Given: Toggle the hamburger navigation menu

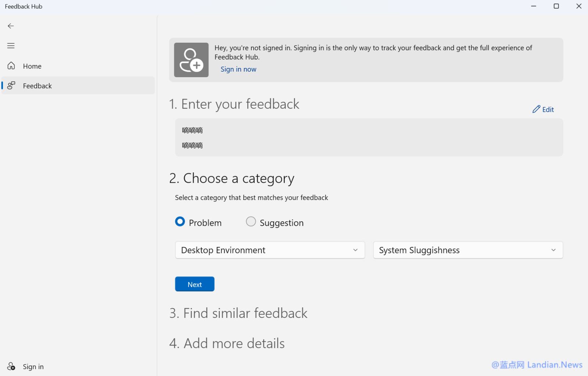Looking at the screenshot, I should click(11, 46).
